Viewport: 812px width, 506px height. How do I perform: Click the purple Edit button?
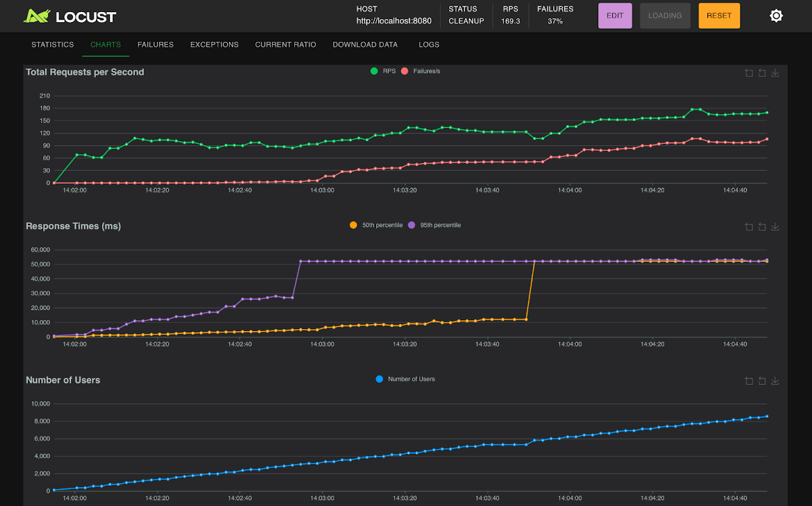pyautogui.click(x=615, y=16)
